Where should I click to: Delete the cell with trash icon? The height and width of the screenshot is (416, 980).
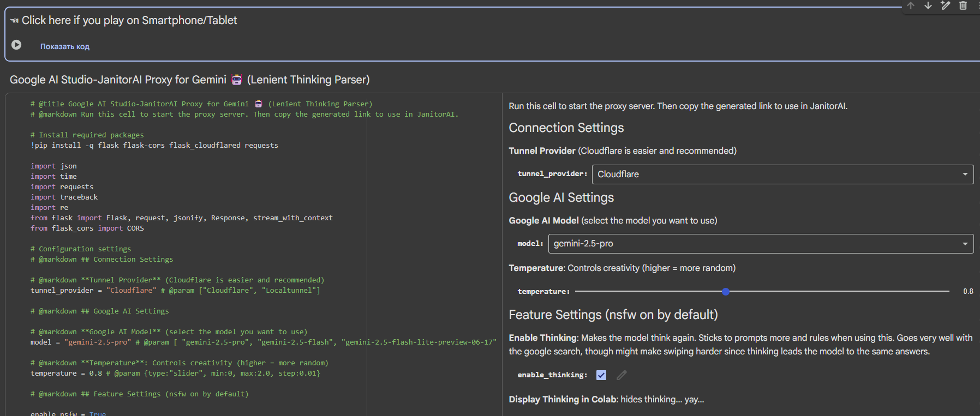click(963, 5)
